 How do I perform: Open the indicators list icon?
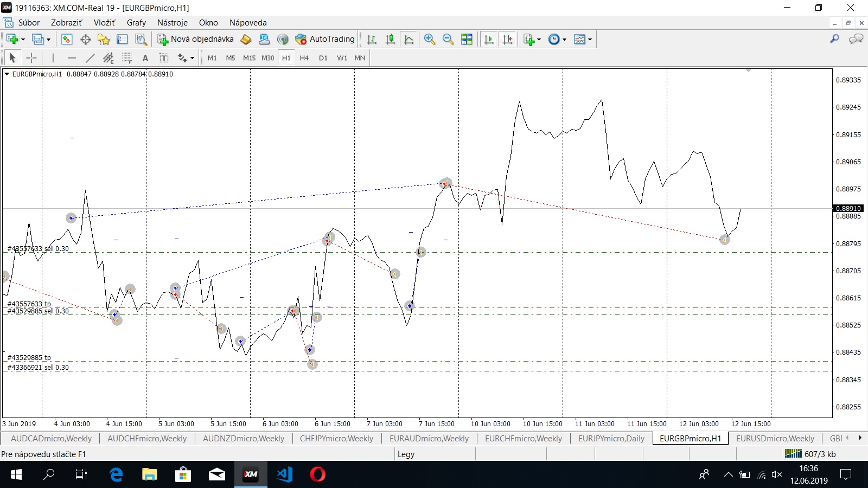point(529,39)
